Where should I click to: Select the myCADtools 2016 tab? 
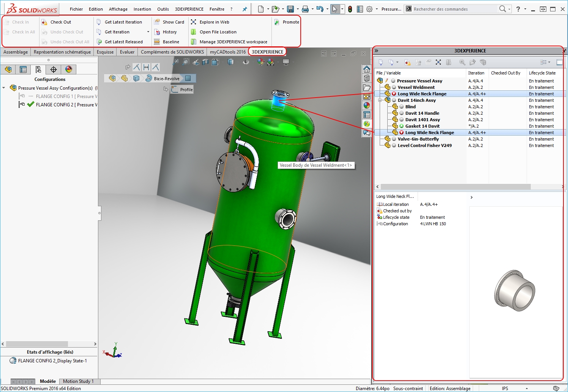pos(228,52)
